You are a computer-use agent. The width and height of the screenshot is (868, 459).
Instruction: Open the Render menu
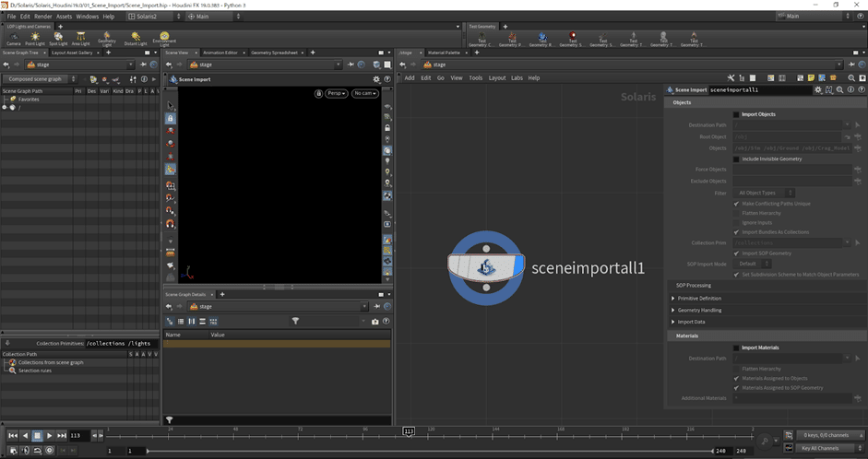pos(43,17)
